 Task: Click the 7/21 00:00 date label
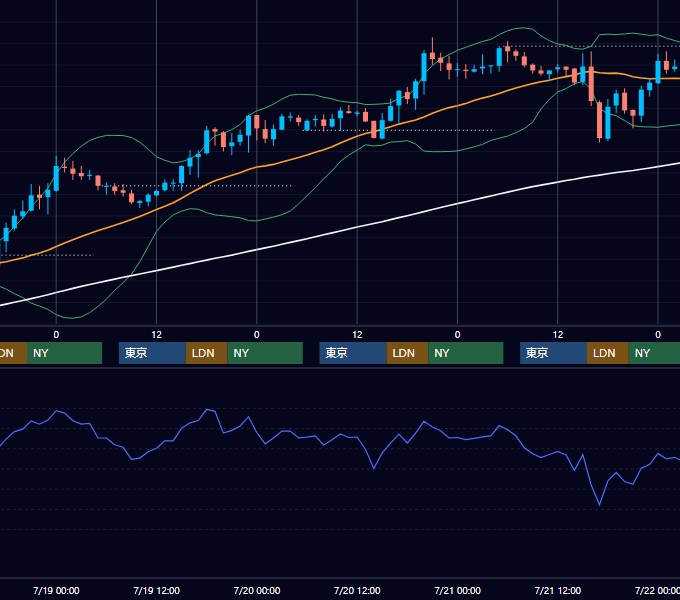(458, 590)
